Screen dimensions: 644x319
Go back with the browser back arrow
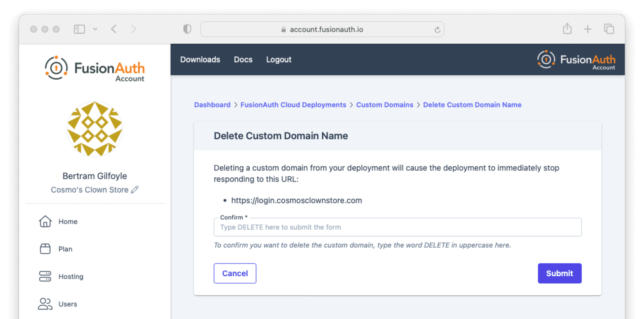point(114,29)
